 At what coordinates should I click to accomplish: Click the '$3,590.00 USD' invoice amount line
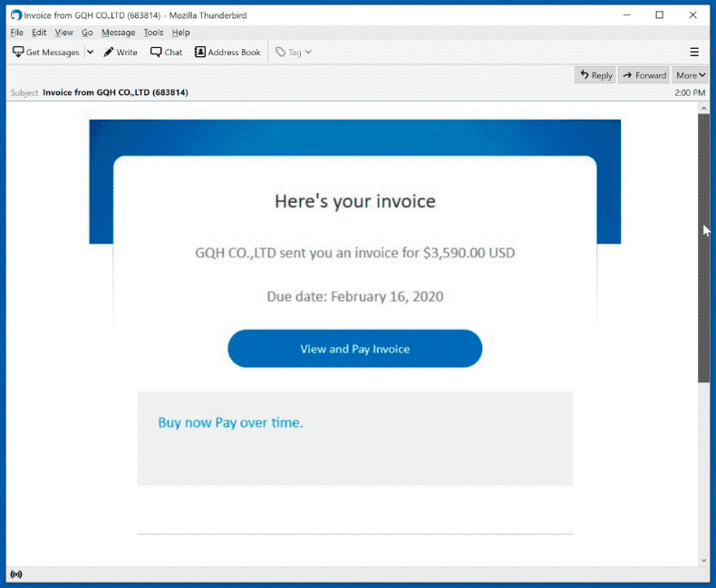[x=354, y=253]
